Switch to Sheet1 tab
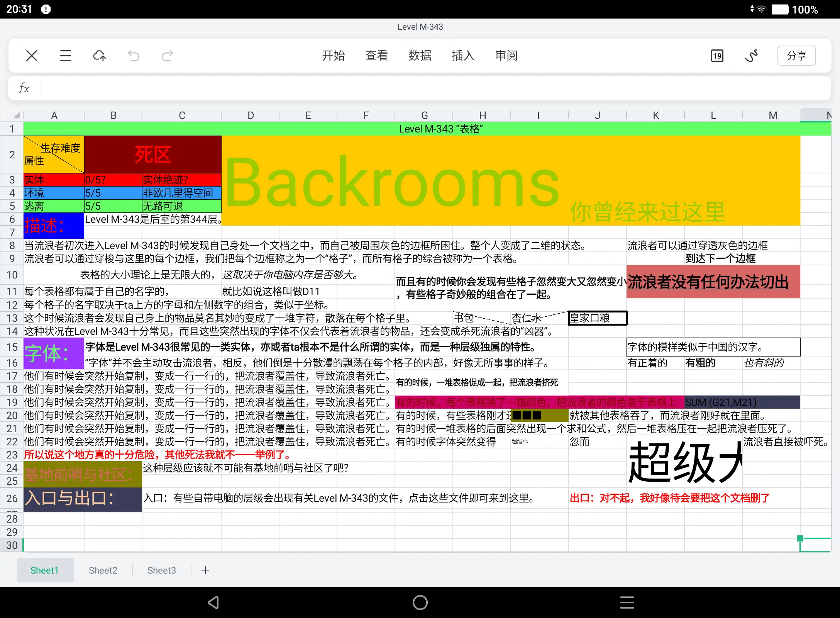This screenshot has width=840, height=618. click(x=45, y=570)
